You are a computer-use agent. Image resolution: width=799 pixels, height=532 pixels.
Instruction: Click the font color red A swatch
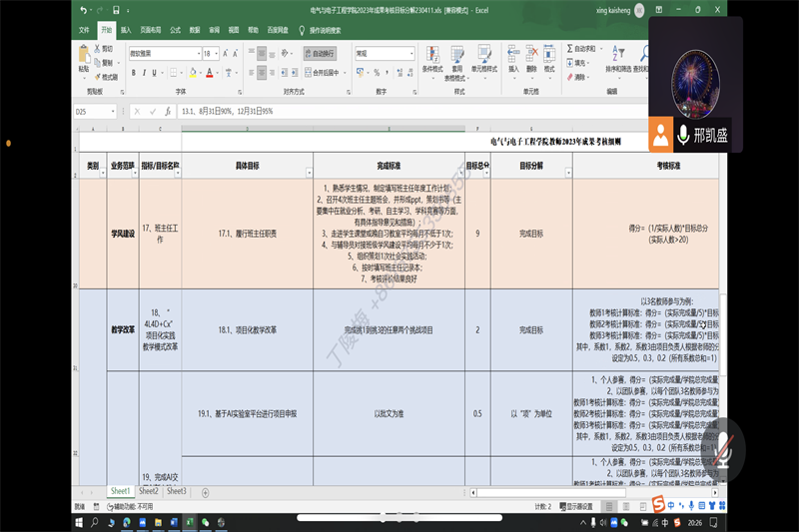(x=209, y=73)
